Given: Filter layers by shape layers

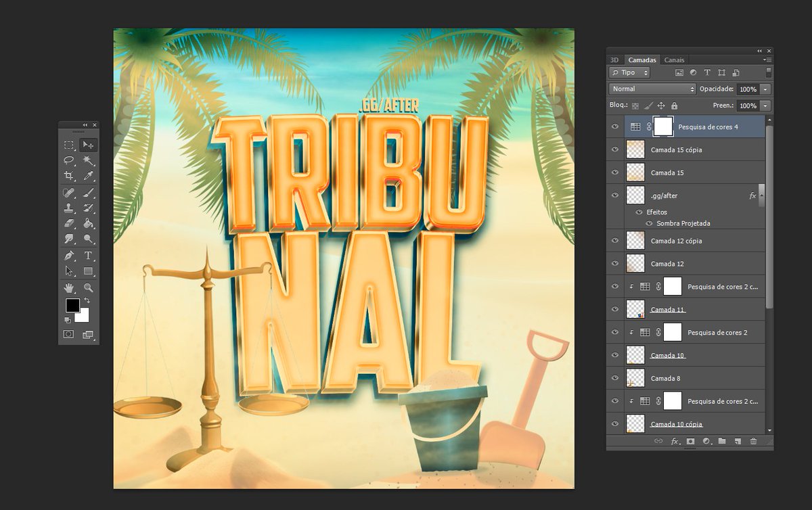Looking at the screenshot, I should 722,72.
